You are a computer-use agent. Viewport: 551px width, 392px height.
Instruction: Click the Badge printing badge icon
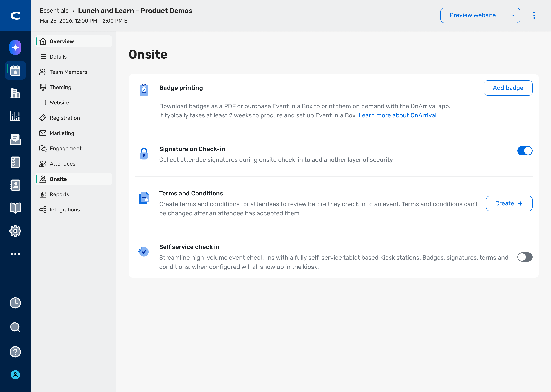point(144,89)
